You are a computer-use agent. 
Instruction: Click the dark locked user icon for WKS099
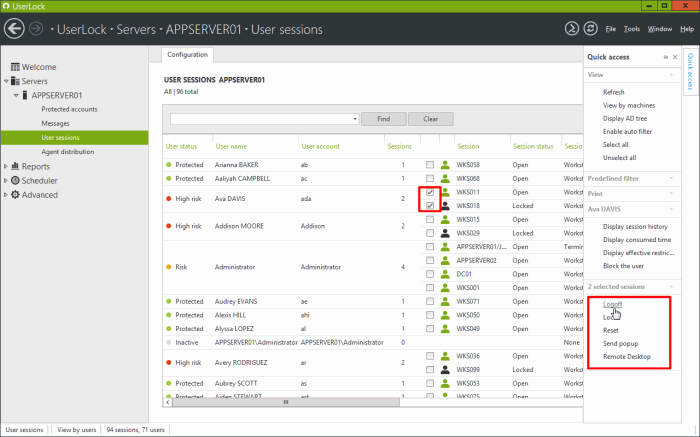(445, 370)
